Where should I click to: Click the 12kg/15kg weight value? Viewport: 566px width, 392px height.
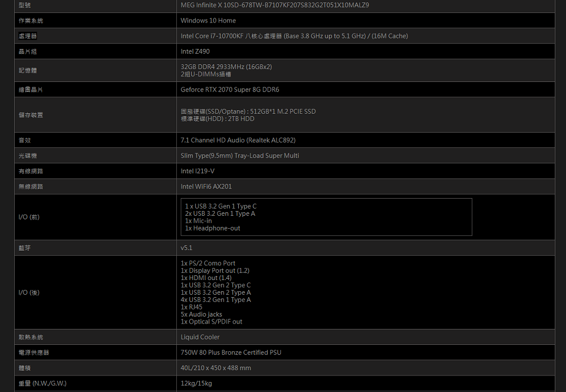tap(196, 383)
